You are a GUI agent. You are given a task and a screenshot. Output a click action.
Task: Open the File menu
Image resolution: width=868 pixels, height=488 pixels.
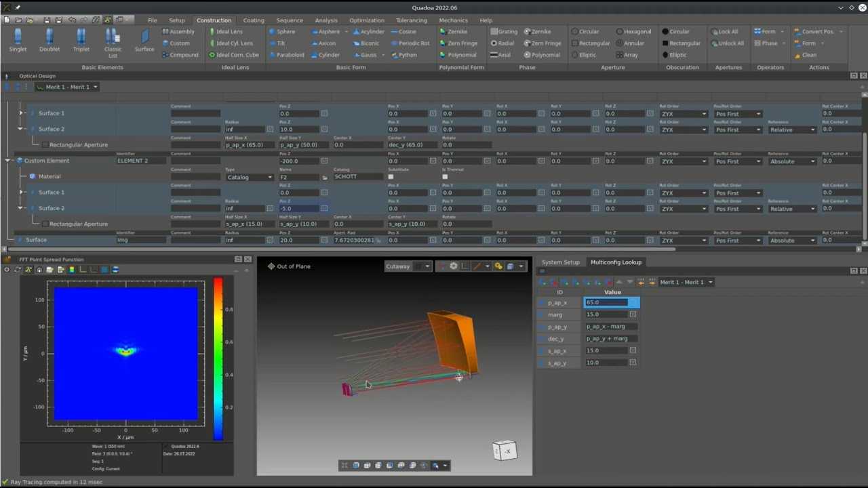coord(152,20)
